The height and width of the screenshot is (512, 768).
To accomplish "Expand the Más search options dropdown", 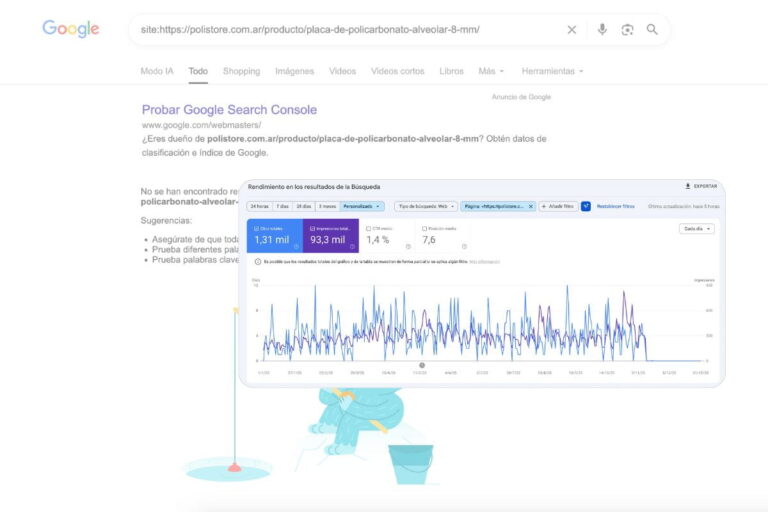I will (x=491, y=71).
